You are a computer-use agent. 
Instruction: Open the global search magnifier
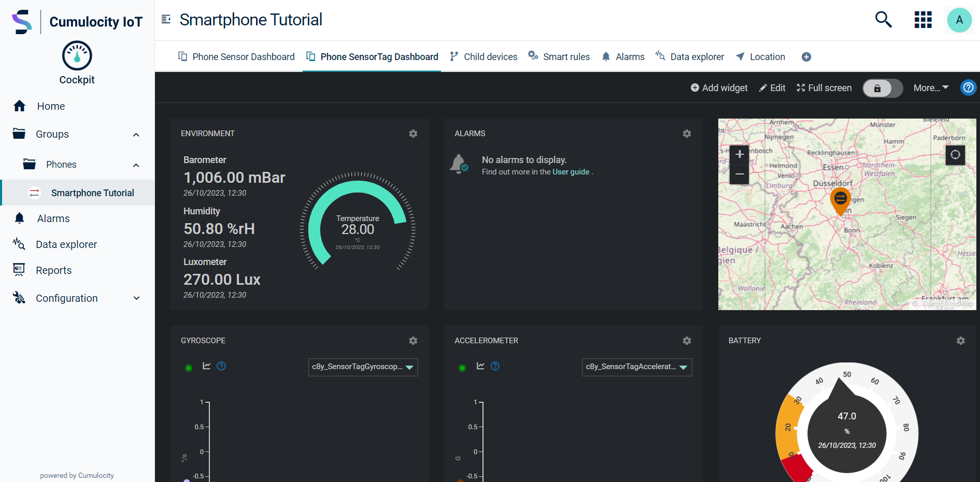(x=884, y=20)
